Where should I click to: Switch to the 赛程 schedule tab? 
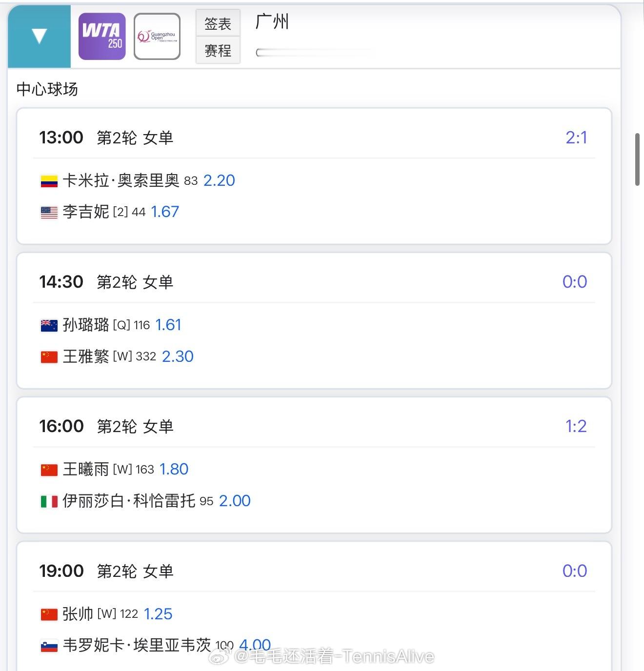(218, 50)
